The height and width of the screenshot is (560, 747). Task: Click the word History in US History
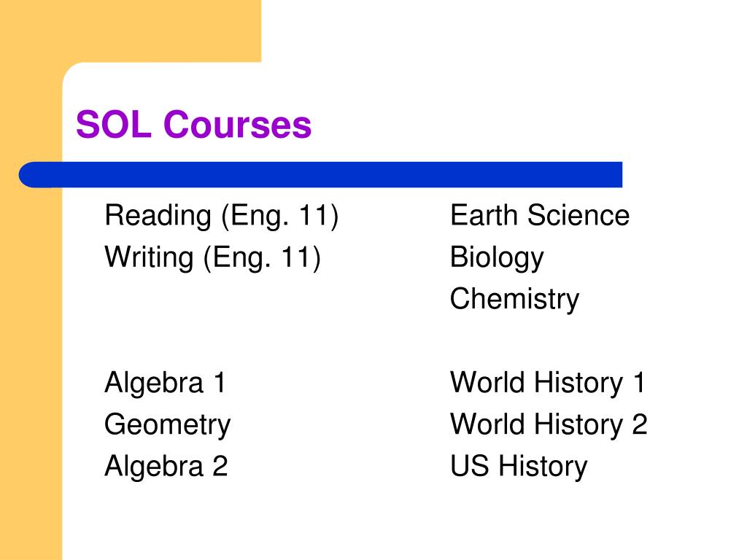[543, 467]
